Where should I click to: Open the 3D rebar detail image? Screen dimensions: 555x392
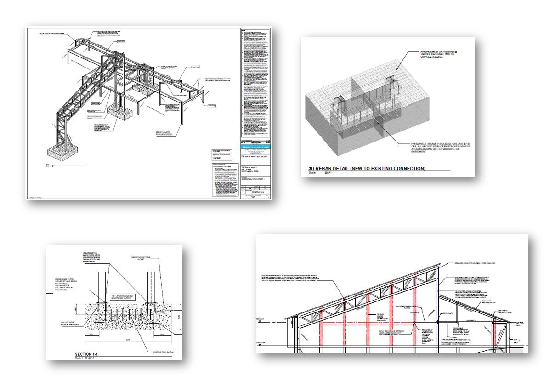coord(387,107)
